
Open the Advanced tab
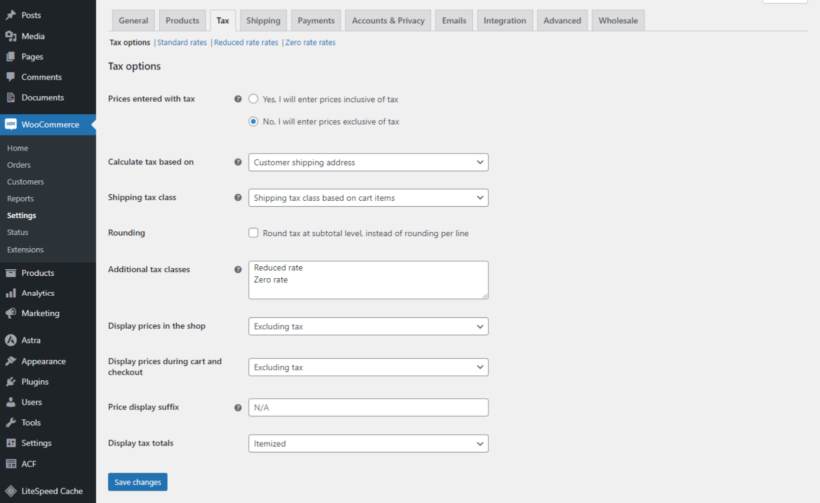tap(562, 20)
